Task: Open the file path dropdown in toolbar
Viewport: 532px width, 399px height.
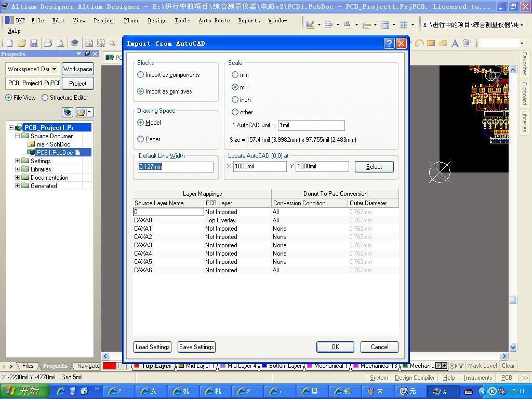Action: tap(522, 25)
